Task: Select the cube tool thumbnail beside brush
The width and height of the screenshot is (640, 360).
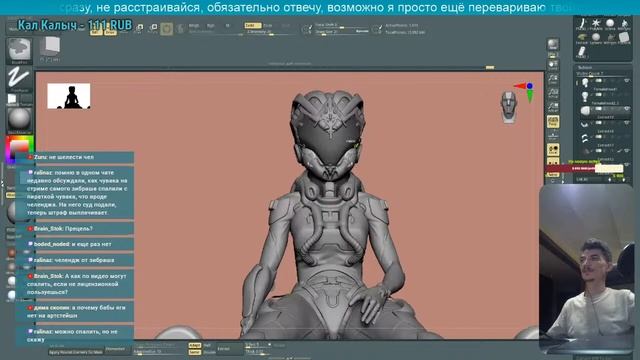Action: [50, 47]
